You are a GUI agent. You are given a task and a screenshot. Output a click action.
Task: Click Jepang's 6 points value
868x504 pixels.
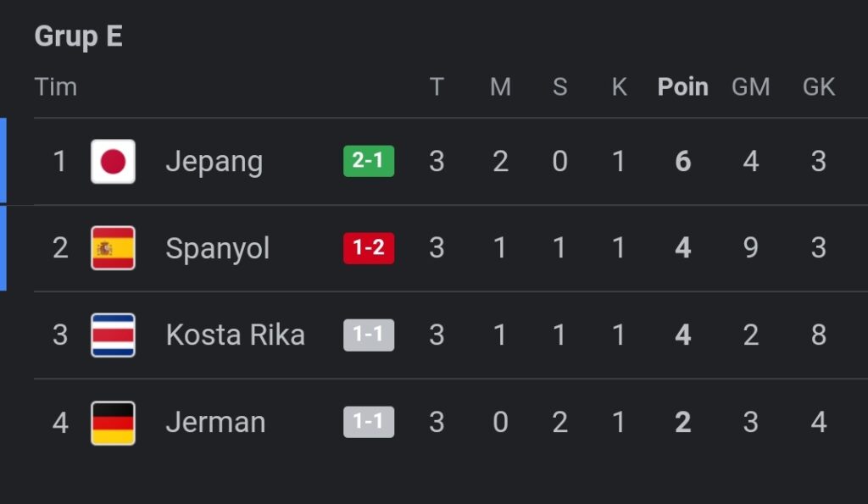pyautogui.click(x=682, y=161)
